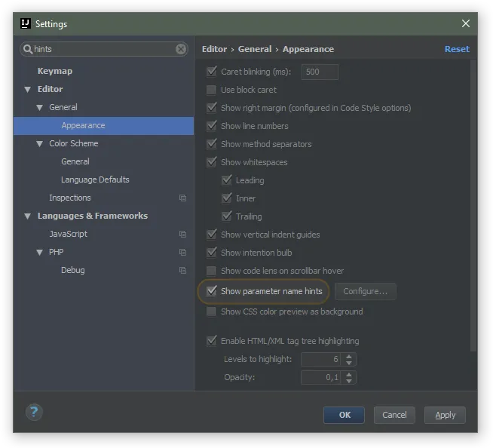
Task: Open help with the question mark icon
Action: (34, 412)
